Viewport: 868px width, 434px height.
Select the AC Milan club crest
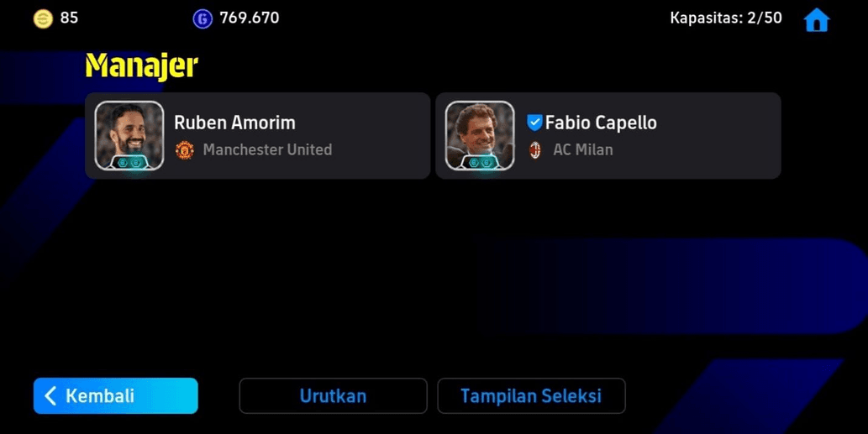click(534, 149)
